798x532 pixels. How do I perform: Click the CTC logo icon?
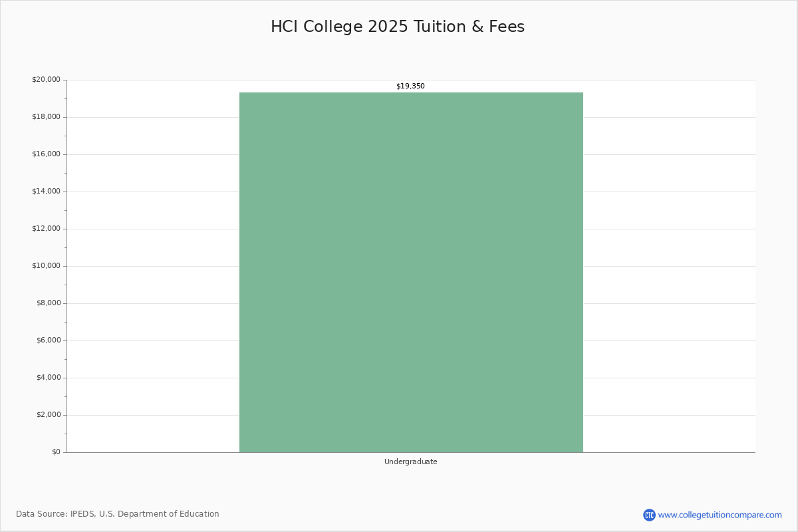649,515
